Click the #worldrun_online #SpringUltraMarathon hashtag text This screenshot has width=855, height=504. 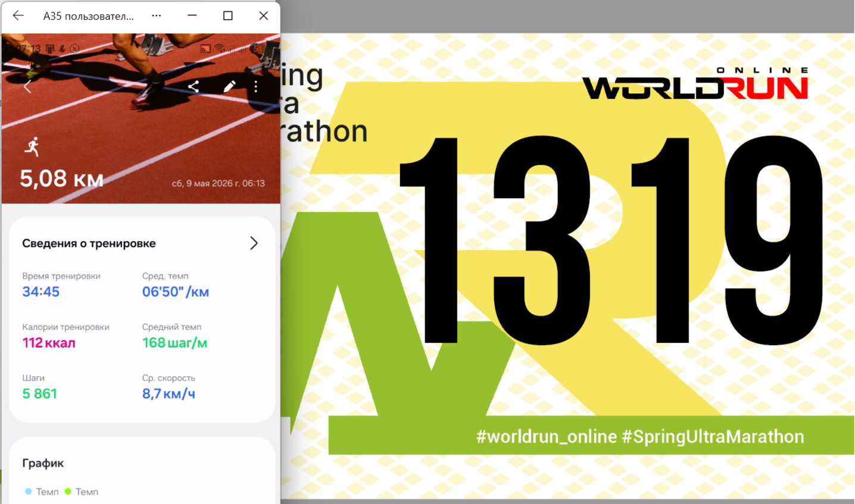[640, 437]
